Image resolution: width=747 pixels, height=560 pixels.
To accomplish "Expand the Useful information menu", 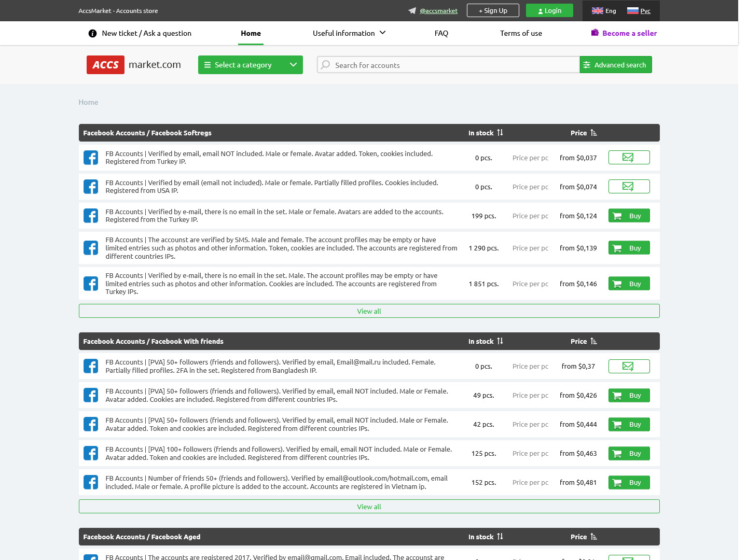I will [x=349, y=33].
